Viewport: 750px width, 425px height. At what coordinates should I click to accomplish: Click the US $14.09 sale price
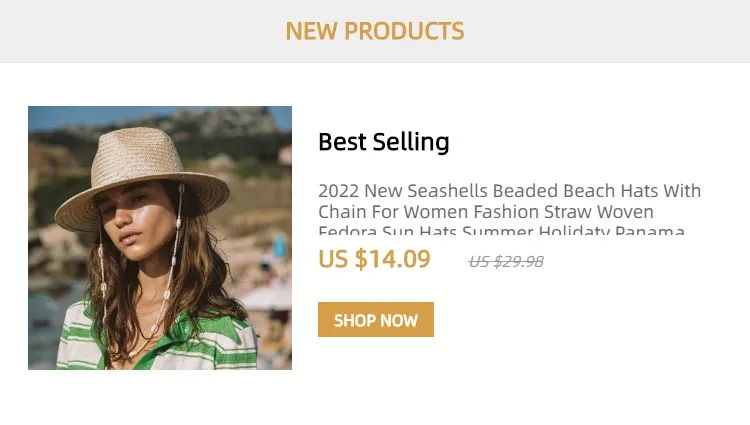point(374,260)
